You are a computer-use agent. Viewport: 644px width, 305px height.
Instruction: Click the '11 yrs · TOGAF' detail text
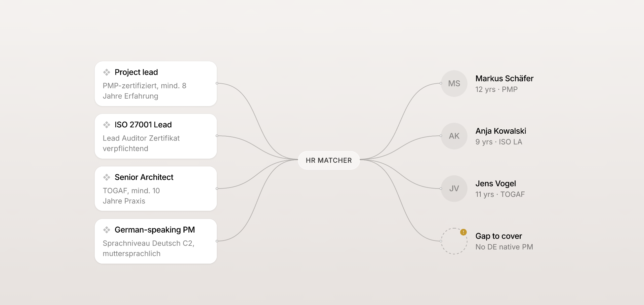click(500, 195)
